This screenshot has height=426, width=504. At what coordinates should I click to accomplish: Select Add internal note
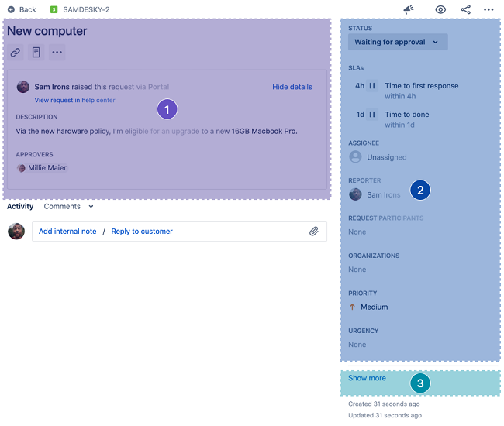67,231
